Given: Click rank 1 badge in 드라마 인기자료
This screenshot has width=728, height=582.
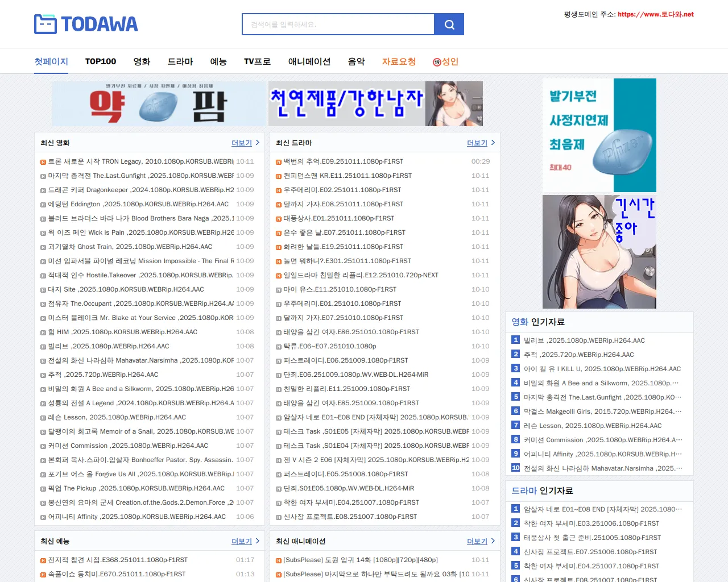Looking at the screenshot, I should pyautogui.click(x=515, y=509).
